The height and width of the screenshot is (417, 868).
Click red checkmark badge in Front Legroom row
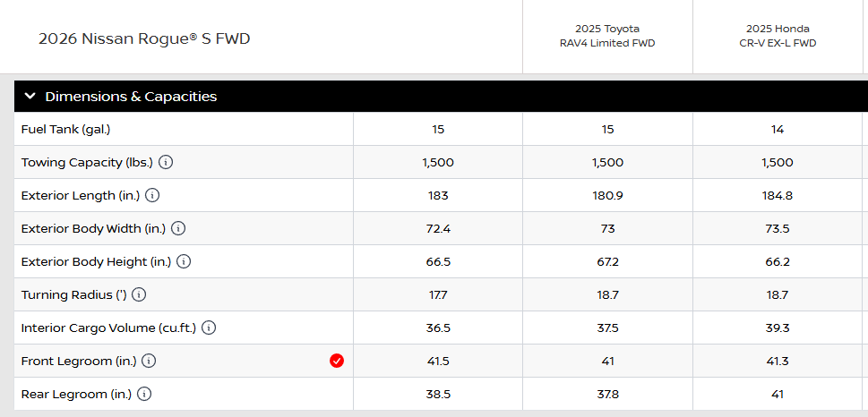[x=337, y=361]
